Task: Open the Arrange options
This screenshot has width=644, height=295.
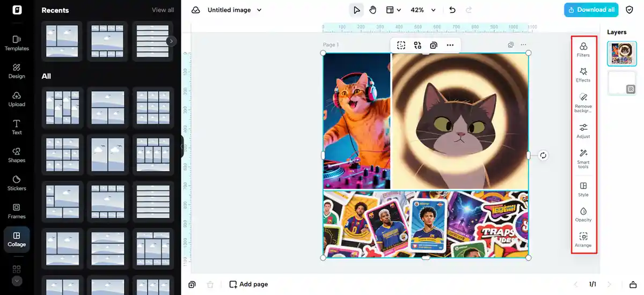Action: [x=583, y=240]
